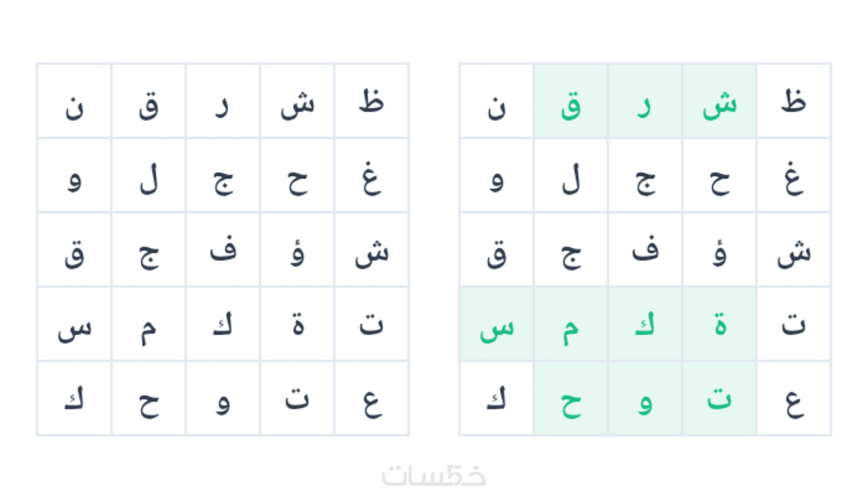This screenshot has height=496, width=868.
Task: Click the ن letter in the left grid
Action: coord(74,101)
